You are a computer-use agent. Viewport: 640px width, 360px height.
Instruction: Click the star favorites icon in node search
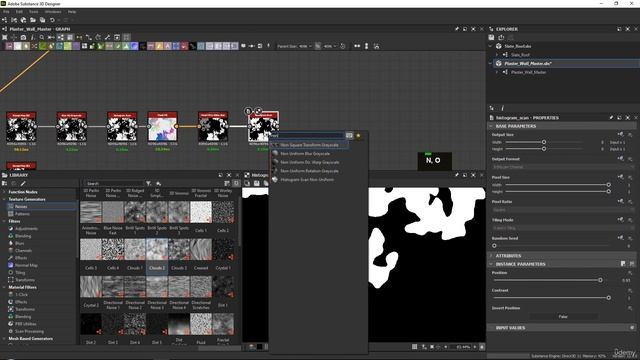(x=358, y=136)
